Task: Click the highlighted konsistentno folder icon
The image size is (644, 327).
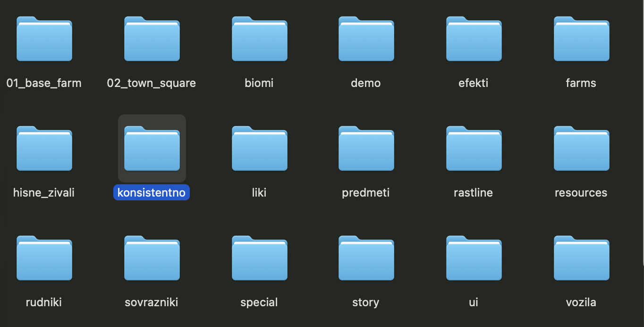Action: [x=152, y=149]
